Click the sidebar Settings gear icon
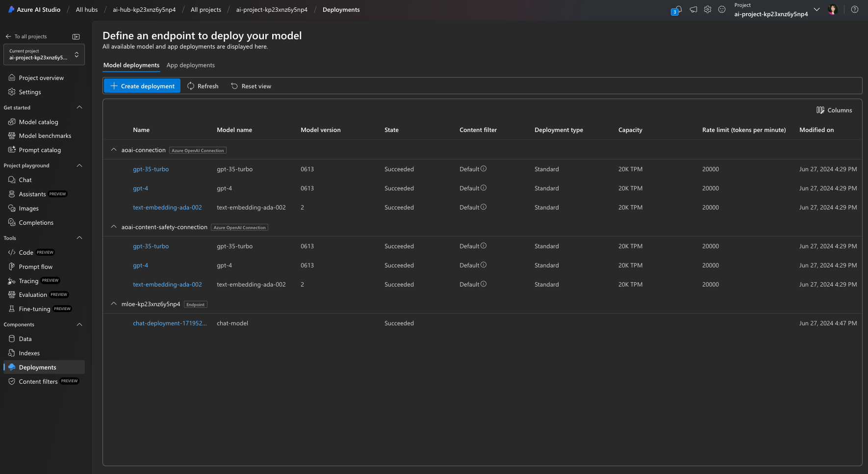This screenshot has width=868, height=474. pos(12,92)
